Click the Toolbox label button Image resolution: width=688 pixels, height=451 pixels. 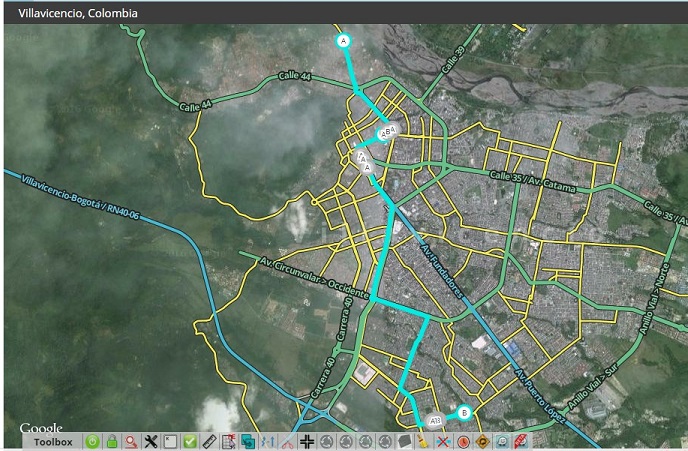tap(53, 441)
